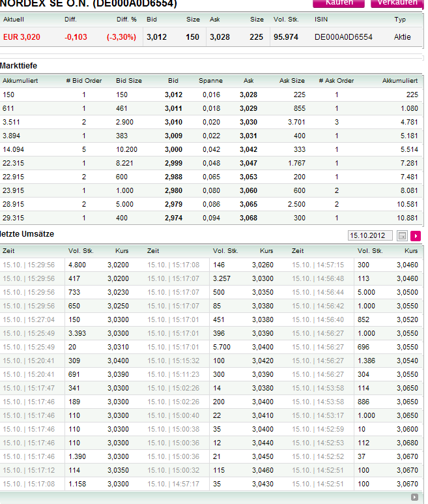Click trade volume 4.800 at 15:29:56

77,265
